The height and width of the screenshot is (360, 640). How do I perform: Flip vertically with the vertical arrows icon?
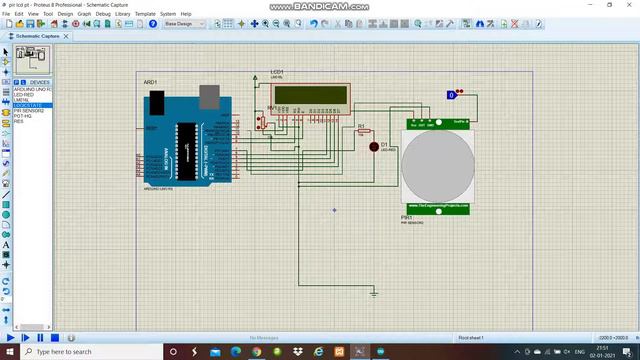(x=6, y=320)
